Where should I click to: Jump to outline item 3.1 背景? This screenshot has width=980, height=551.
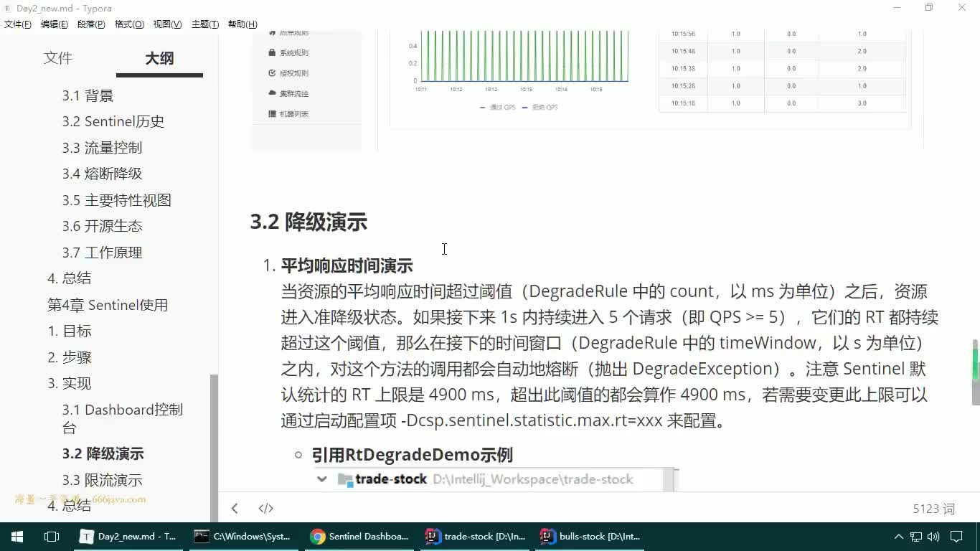click(88, 95)
